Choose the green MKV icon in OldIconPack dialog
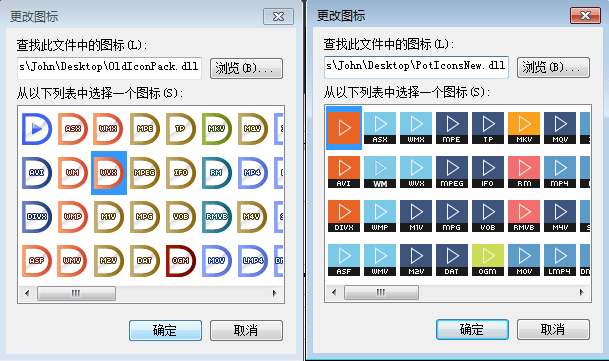The image size is (609, 361). coord(216,129)
